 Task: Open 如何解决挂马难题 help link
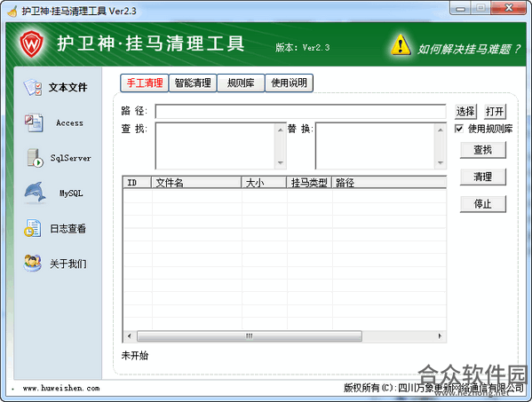469,50
